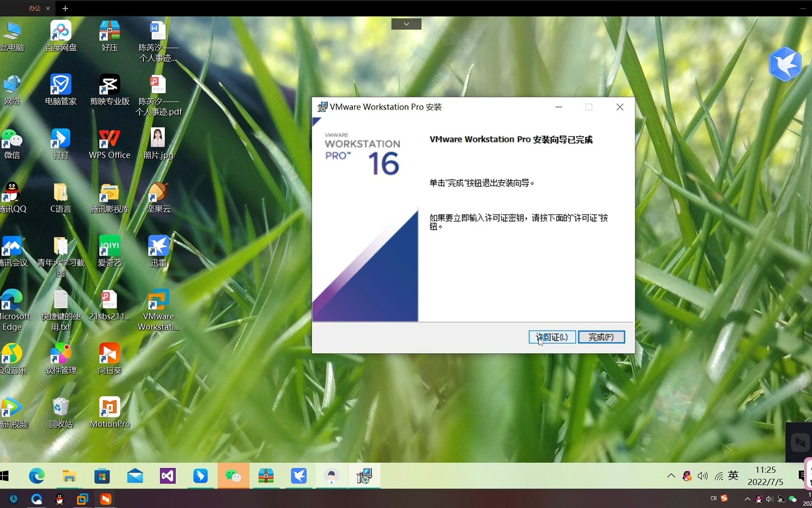Switch to the 办公 tab
Viewport: 812px width, 508px height.
tap(34, 8)
